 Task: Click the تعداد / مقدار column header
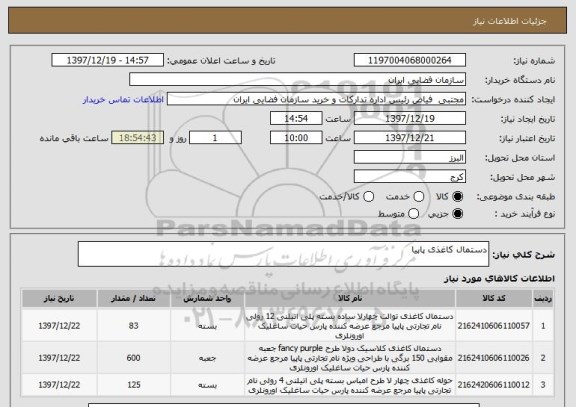pos(134,298)
